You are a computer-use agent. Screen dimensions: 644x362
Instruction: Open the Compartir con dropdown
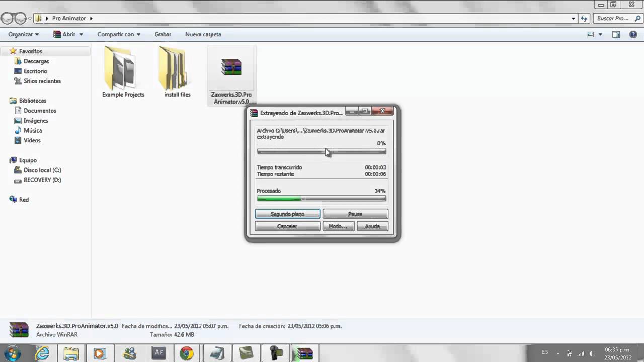tap(119, 34)
